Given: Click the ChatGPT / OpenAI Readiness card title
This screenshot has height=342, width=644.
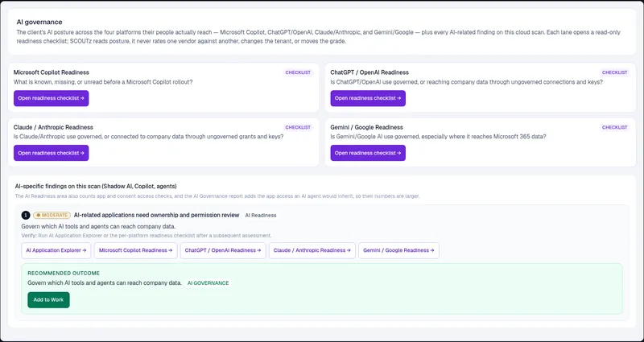Looking at the screenshot, I should [x=369, y=72].
